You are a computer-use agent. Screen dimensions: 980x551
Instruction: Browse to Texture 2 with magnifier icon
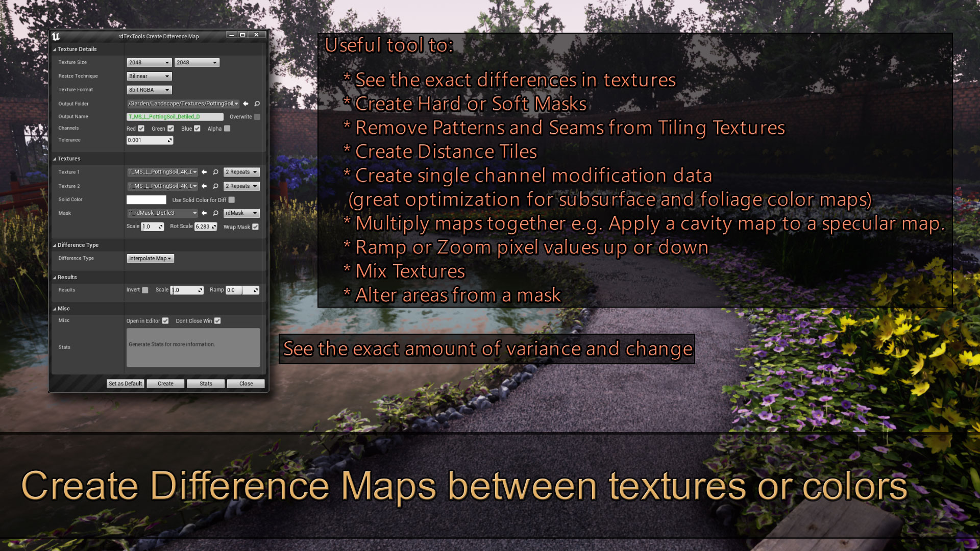[x=215, y=186]
